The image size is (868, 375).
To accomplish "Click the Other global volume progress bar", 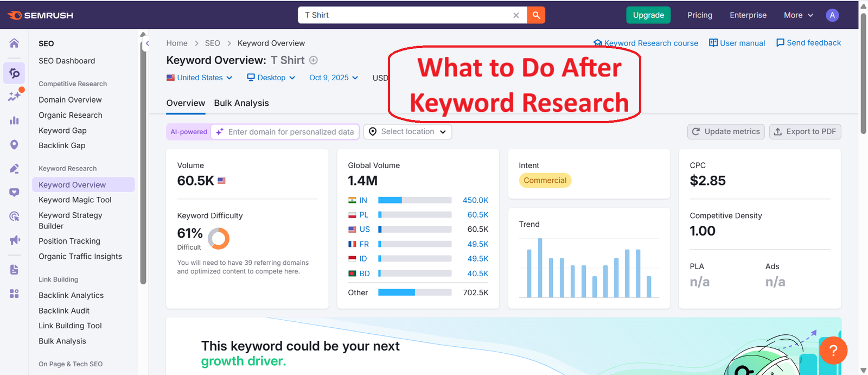I will 414,293.
